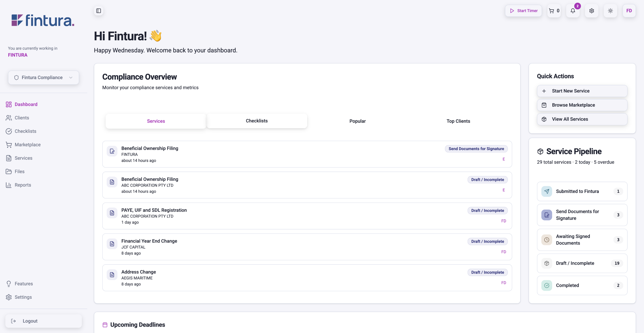Toggle light/dark theme sun icon
Viewport: 644px width, 333px height.
click(610, 11)
